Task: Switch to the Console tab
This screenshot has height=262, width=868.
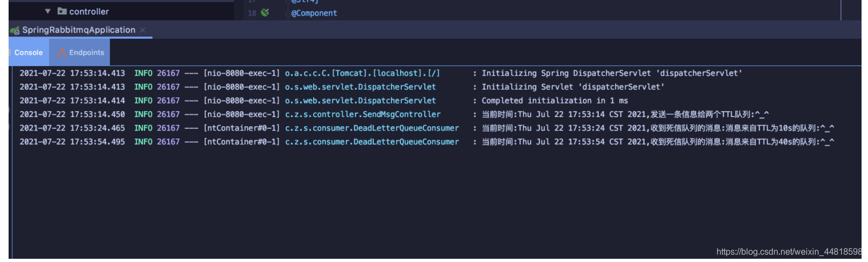Action: tap(28, 53)
